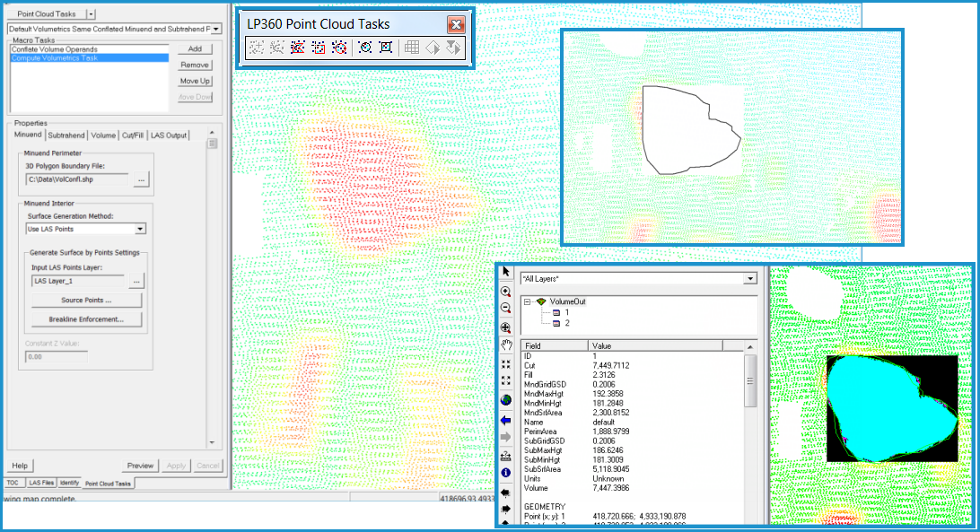Click the Source Points button
This screenshot has height=532, width=980.
point(86,301)
